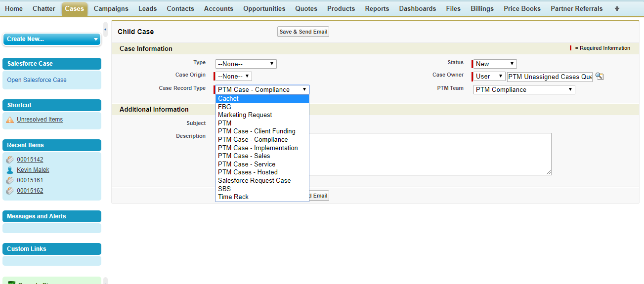Click the warning icon next to Unresolved Items

[x=10, y=120]
